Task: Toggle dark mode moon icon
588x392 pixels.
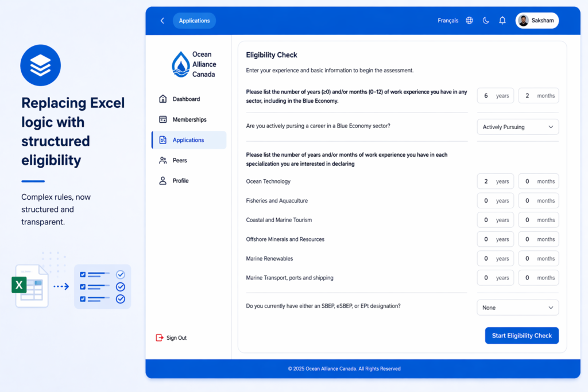Action: (486, 21)
